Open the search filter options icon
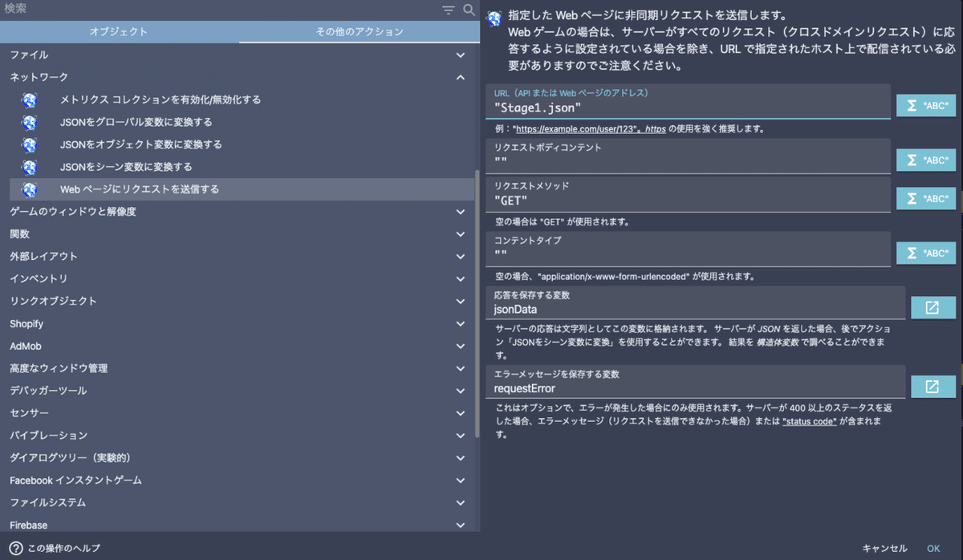The height and width of the screenshot is (560, 963). (449, 10)
